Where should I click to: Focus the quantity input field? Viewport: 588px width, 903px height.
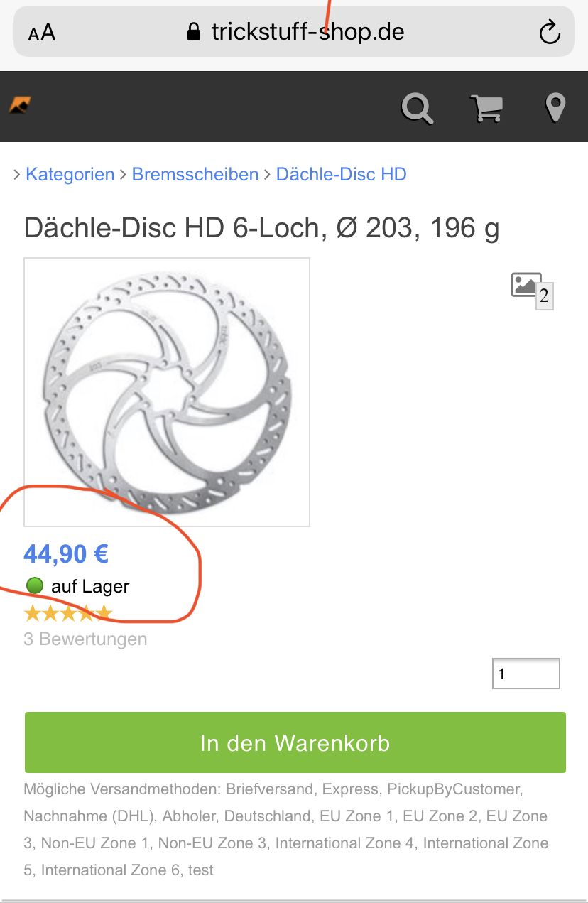[x=526, y=674]
